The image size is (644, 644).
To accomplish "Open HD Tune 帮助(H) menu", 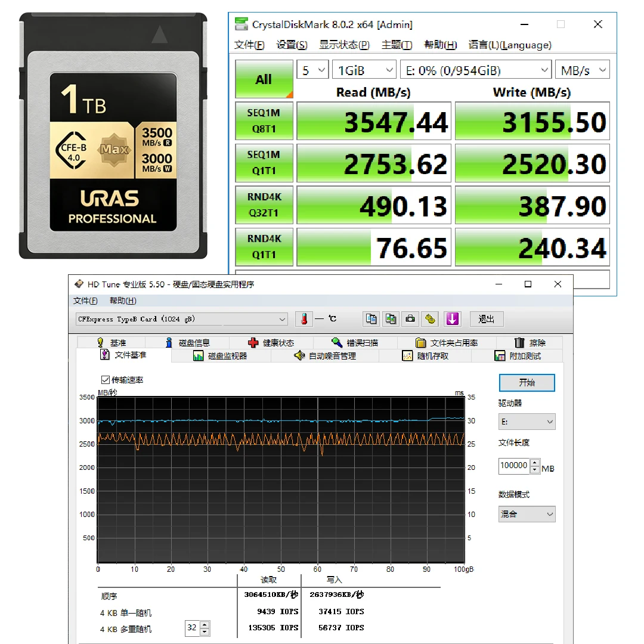I will (123, 301).
